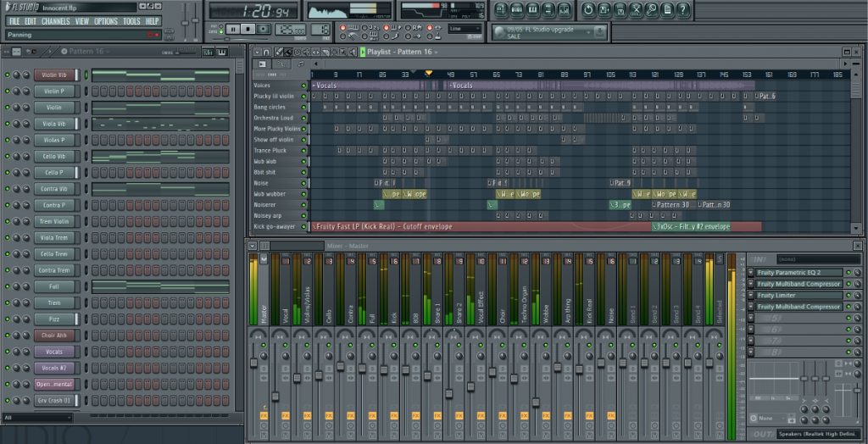Open effect slot 5 menu arrow

751,318
